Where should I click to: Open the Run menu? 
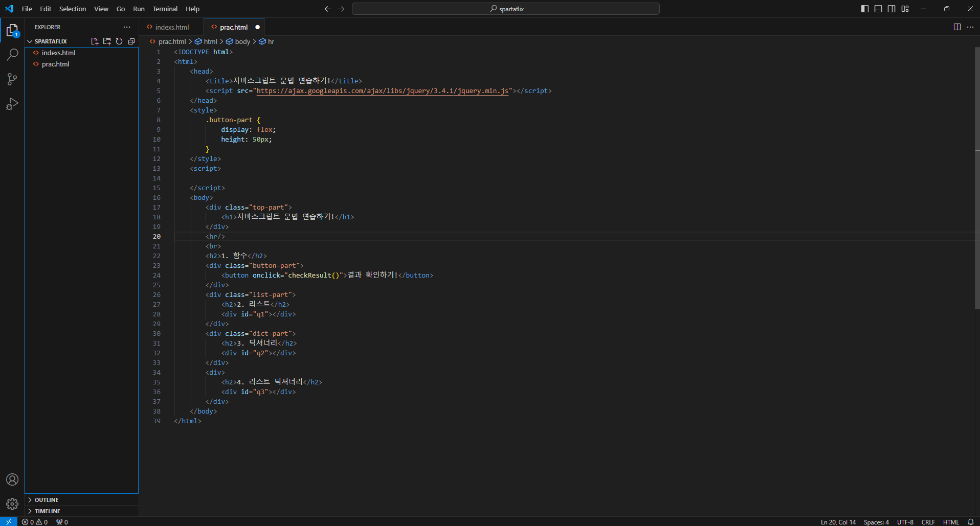[139, 9]
